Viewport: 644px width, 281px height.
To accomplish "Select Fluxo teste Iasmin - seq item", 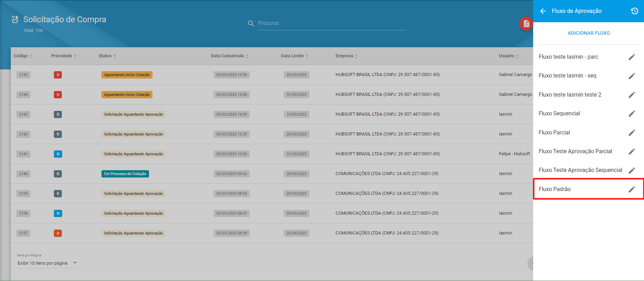I will 567,76.
